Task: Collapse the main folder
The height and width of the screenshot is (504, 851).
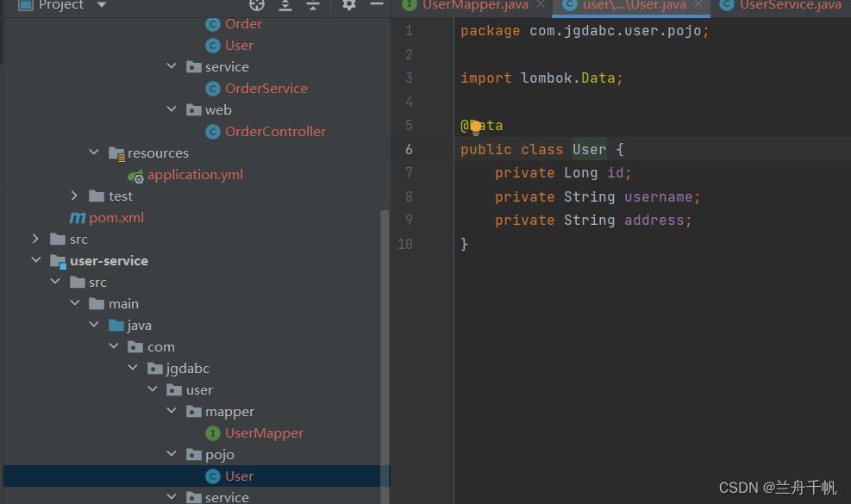Action: point(75,303)
